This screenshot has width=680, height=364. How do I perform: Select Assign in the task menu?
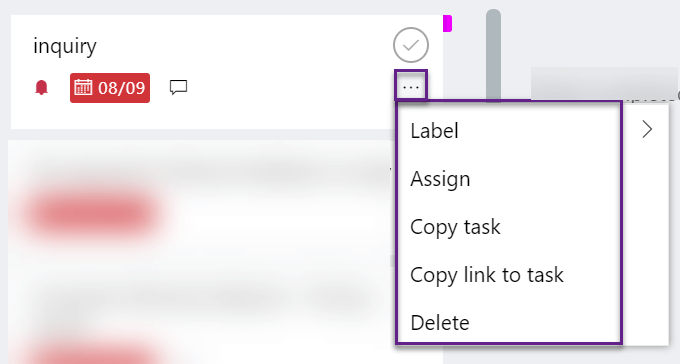[440, 179]
